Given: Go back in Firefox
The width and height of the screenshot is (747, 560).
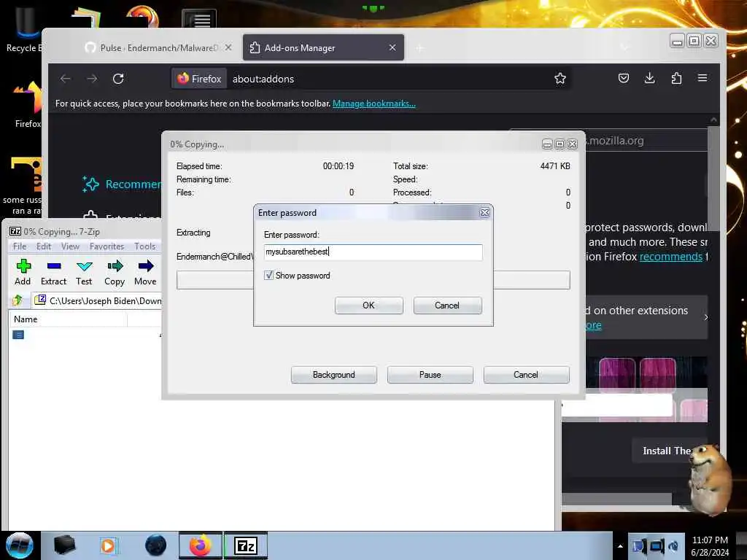Looking at the screenshot, I should (x=65, y=79).
